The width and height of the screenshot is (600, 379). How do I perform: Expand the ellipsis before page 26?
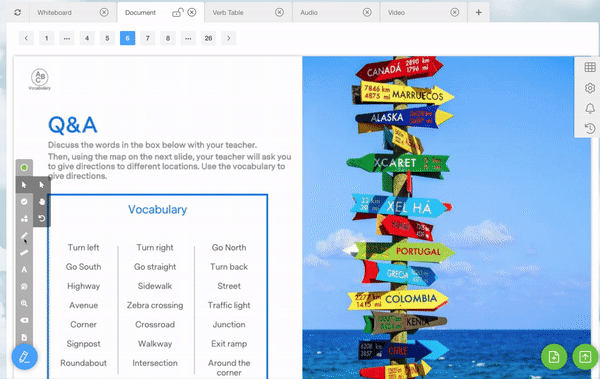click(188, 38)
